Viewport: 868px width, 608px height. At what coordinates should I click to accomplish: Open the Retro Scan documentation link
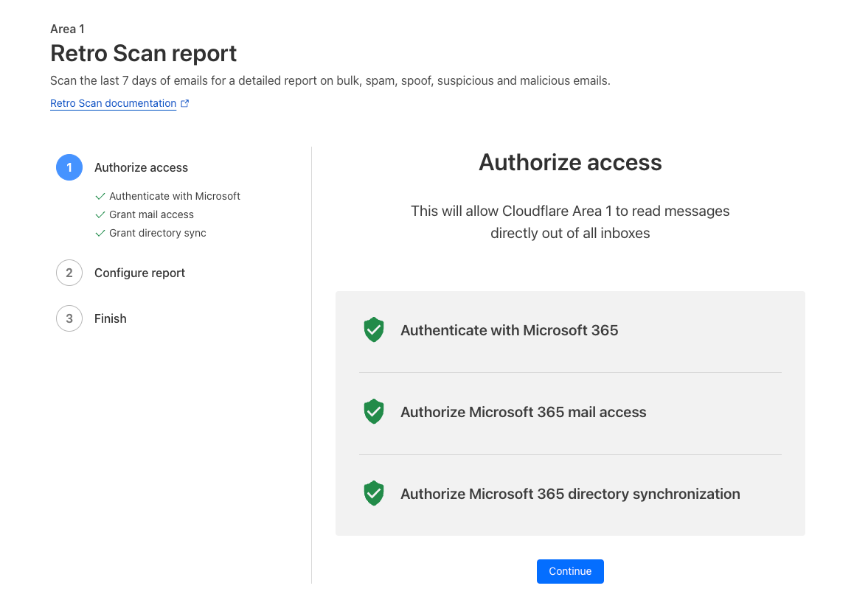(113, 103)
